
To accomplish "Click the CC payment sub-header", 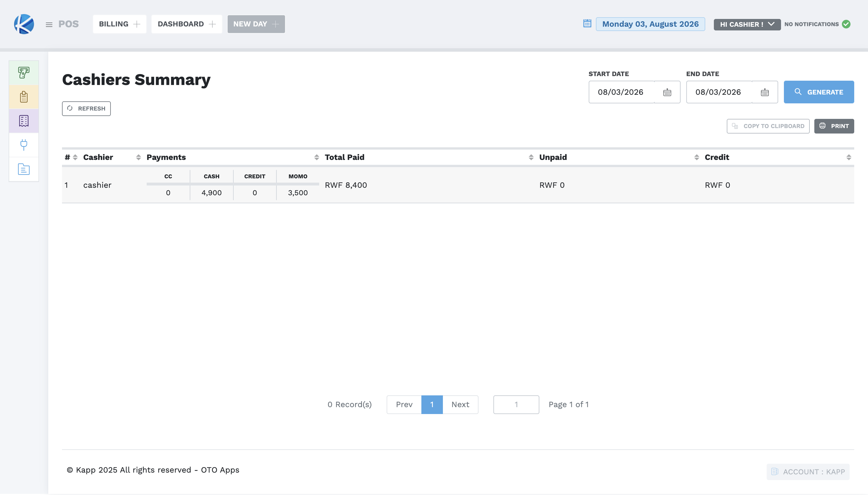I will click(x=168, y=177).
